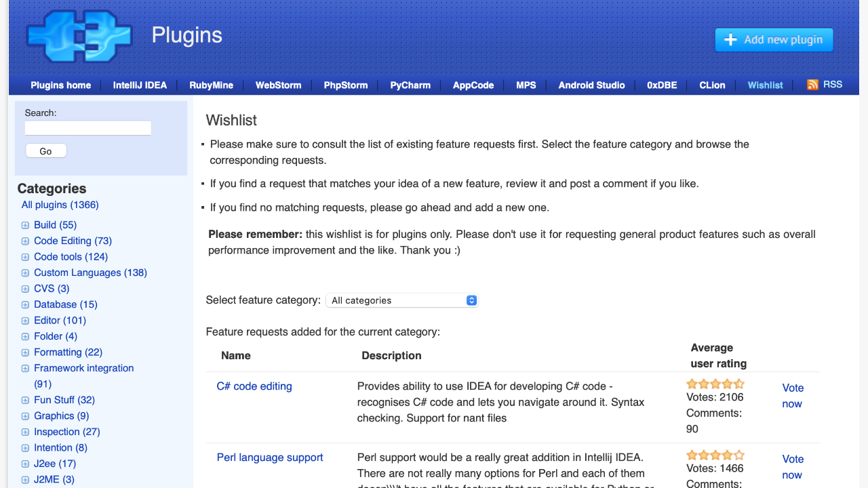
Task: Open the Editor (101) category link
Action: tap(60, 321)
